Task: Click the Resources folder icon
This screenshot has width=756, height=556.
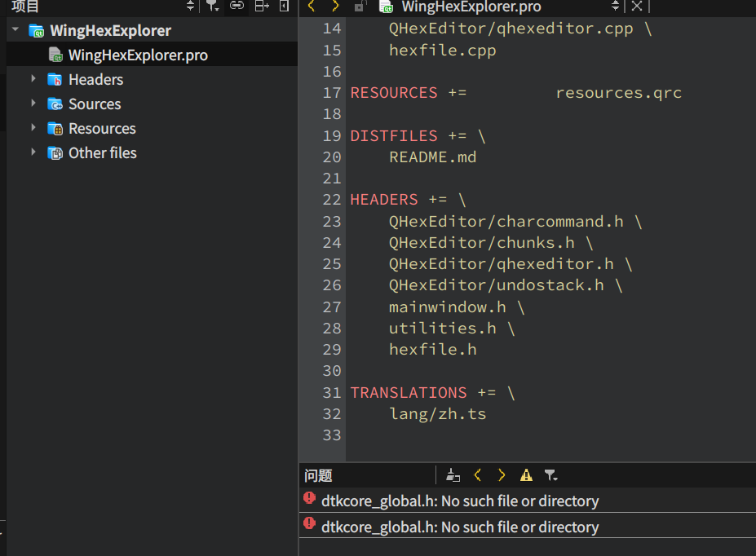Action: (55, 129)
